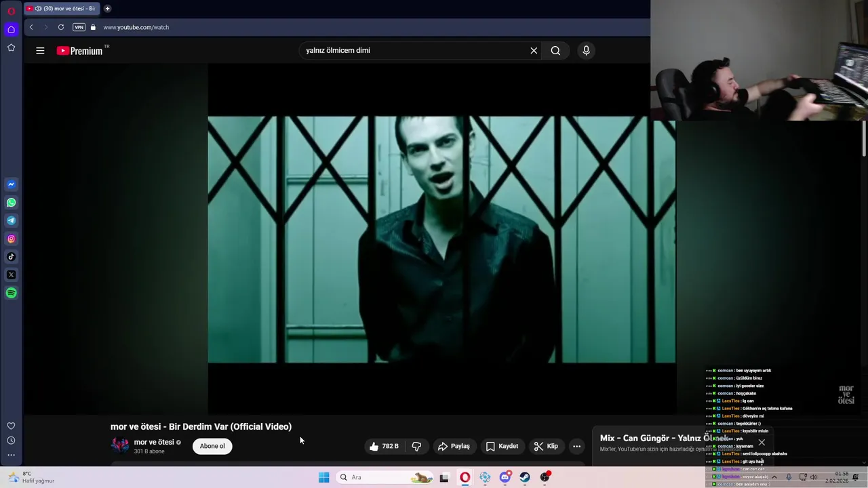Share video with Paylaş button
This screenshot has height=488, width=868.
click(x=454, y=446)
